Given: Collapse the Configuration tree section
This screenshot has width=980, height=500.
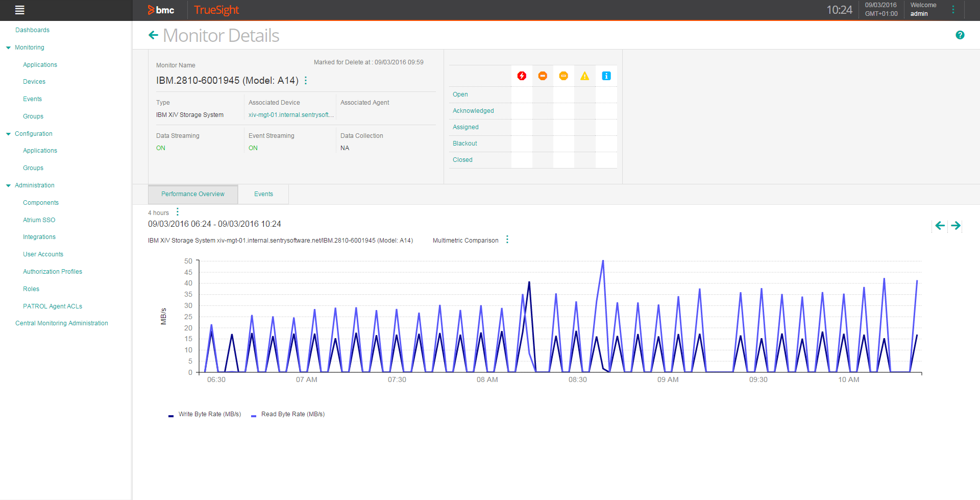Looking at the screenshot, I should [8, 134].
